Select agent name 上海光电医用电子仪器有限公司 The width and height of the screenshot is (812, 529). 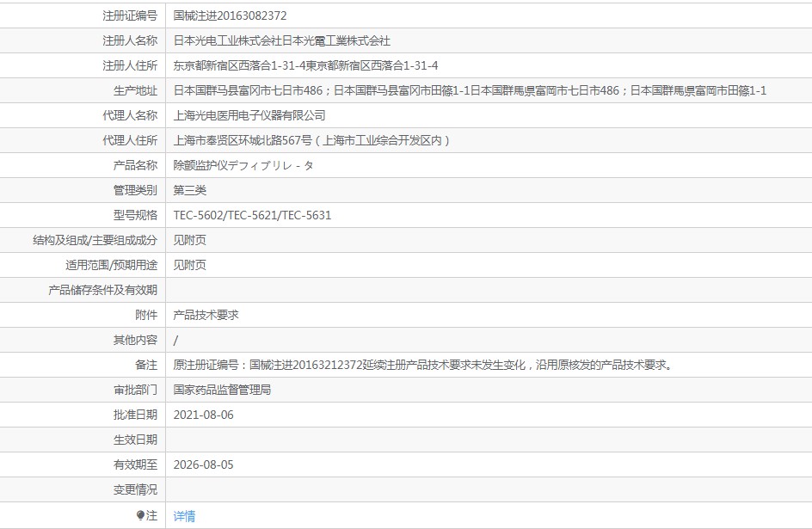click(249, 115)
